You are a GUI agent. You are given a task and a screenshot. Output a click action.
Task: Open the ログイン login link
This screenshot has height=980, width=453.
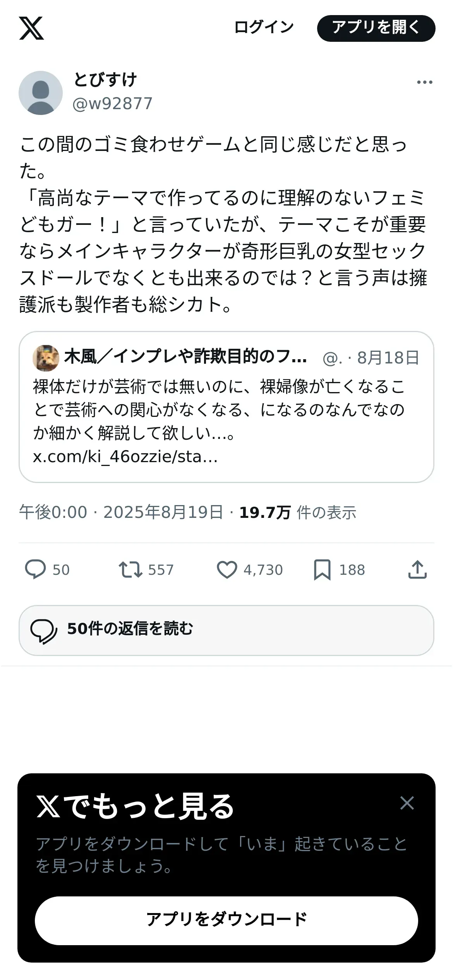tap(264, 27)
